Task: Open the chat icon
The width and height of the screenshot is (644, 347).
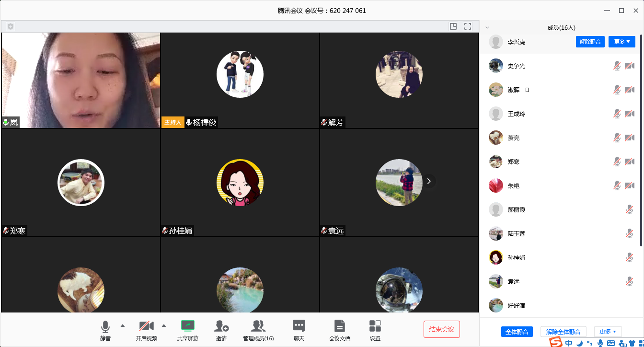Action: coord(299,326)
